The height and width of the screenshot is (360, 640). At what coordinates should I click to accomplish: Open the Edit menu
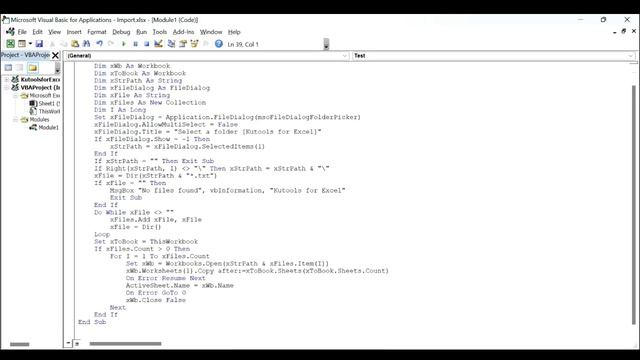coord(38,32)
